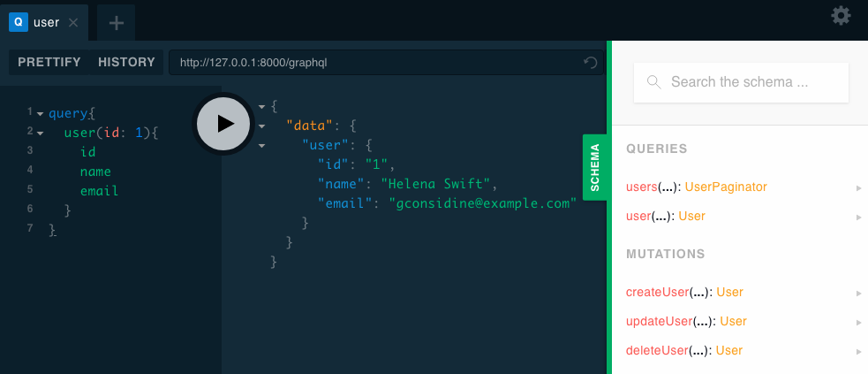Expand updateUser row arrow

tap(858, 322)
